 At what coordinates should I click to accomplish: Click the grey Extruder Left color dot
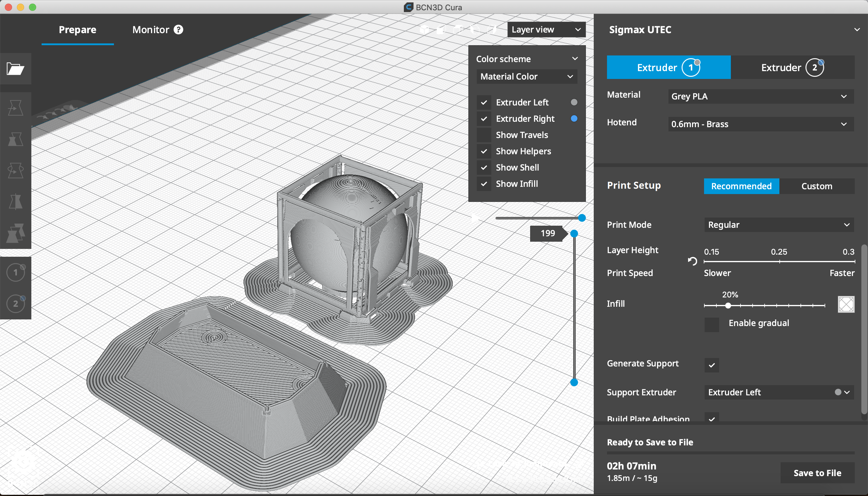click(574, 102)
